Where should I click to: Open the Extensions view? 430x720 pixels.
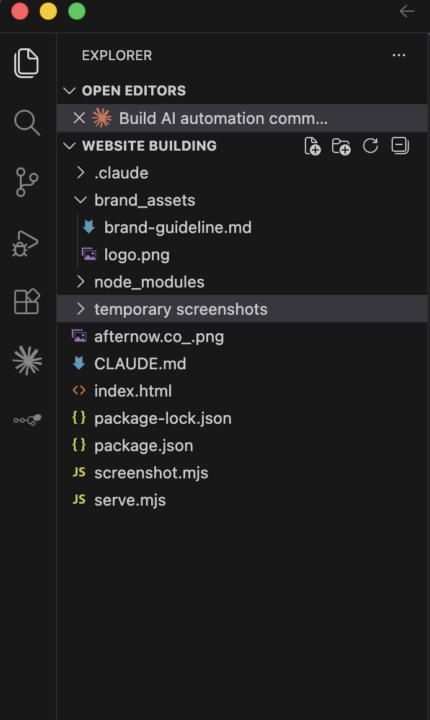coord(27,301)
